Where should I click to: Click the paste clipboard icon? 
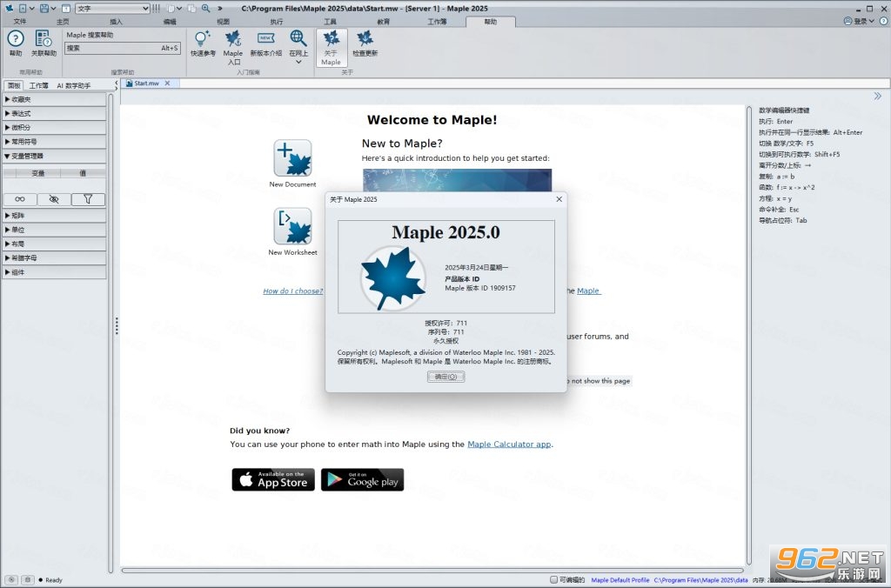171,8
